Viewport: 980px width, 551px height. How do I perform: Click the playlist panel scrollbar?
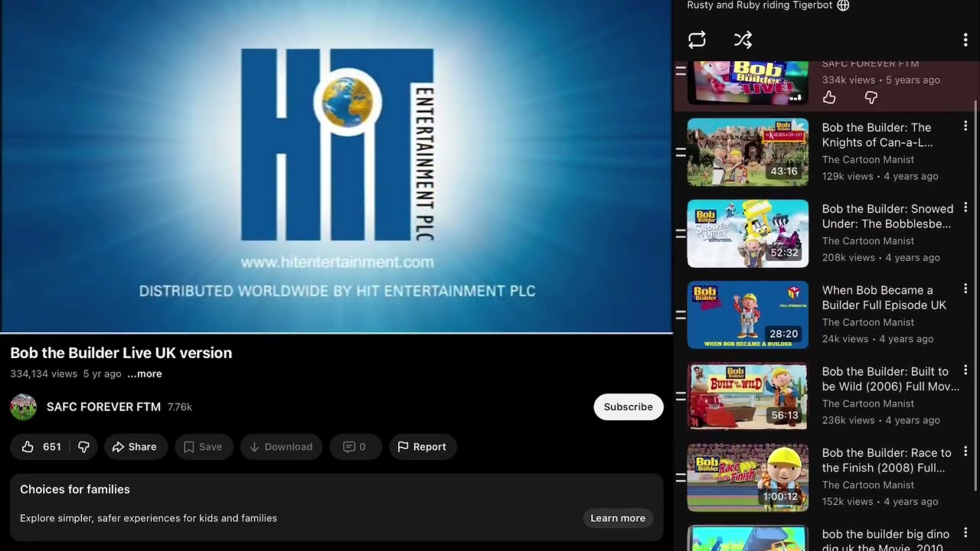[x=975, y=295]
